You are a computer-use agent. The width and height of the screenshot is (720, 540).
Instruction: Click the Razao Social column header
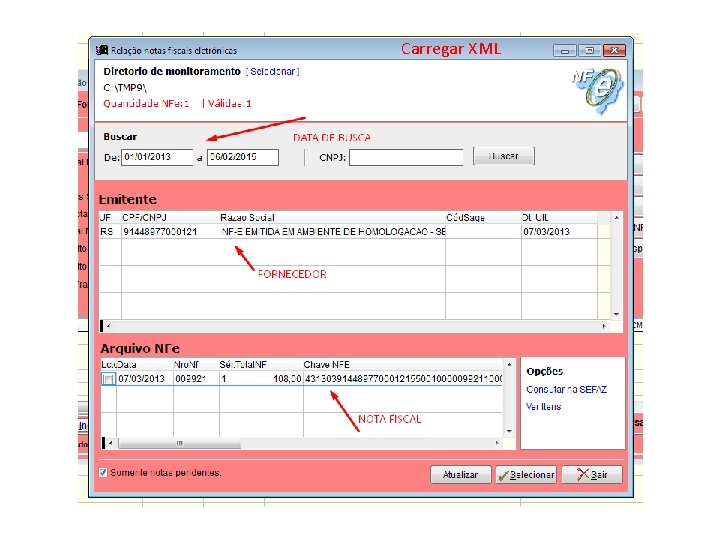247,218
